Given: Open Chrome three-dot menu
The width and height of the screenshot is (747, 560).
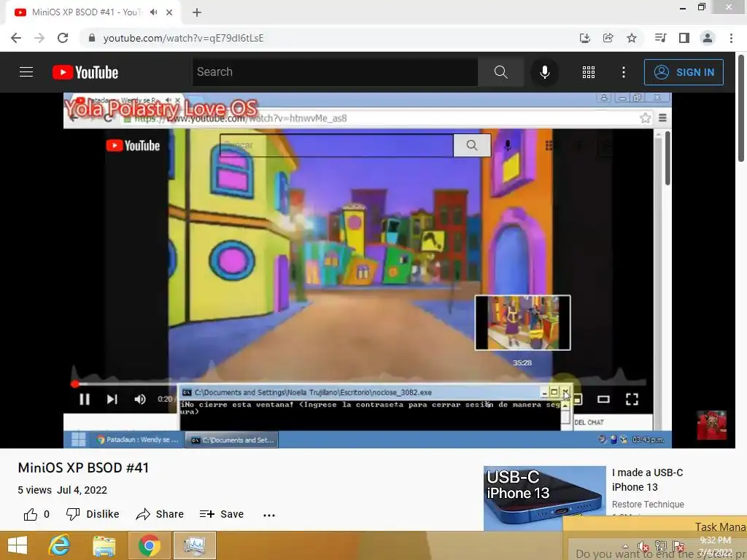Looking at the screenshot, I should point(731,38).
